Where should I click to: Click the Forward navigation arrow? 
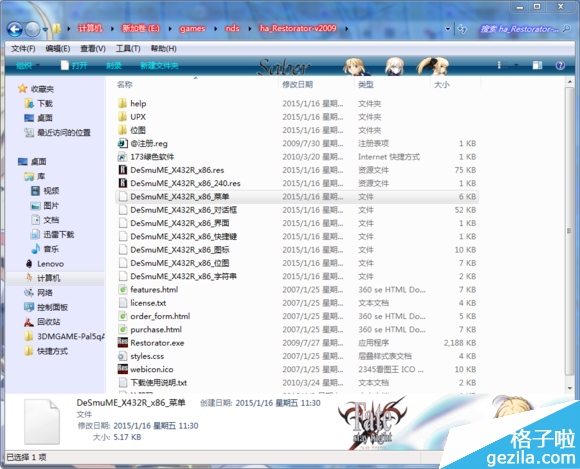[33, 29]
